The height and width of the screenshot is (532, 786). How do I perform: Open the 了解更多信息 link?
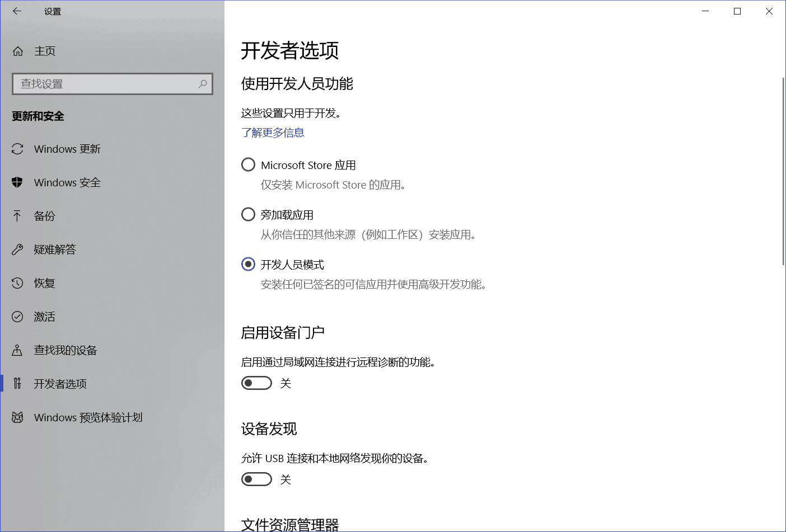click(273, 133)
